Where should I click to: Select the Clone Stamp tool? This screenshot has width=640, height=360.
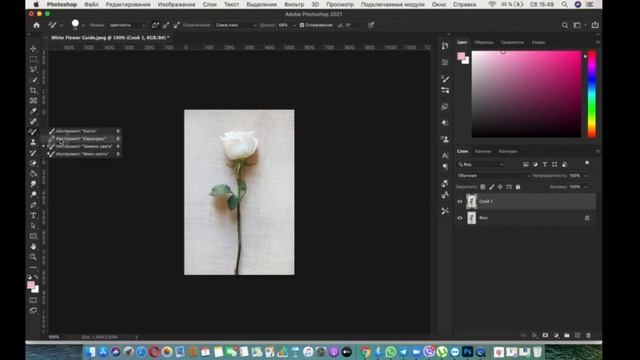[x=33, y=142]
